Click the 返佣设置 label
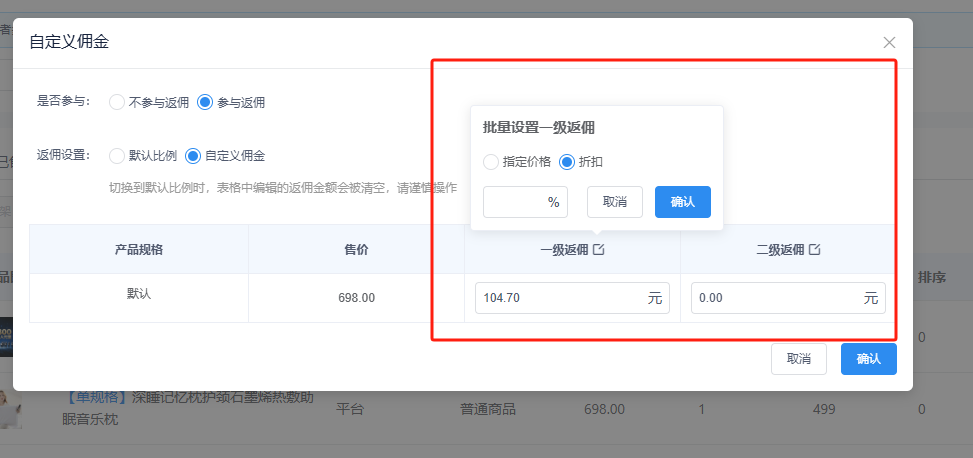 [64, 155]
